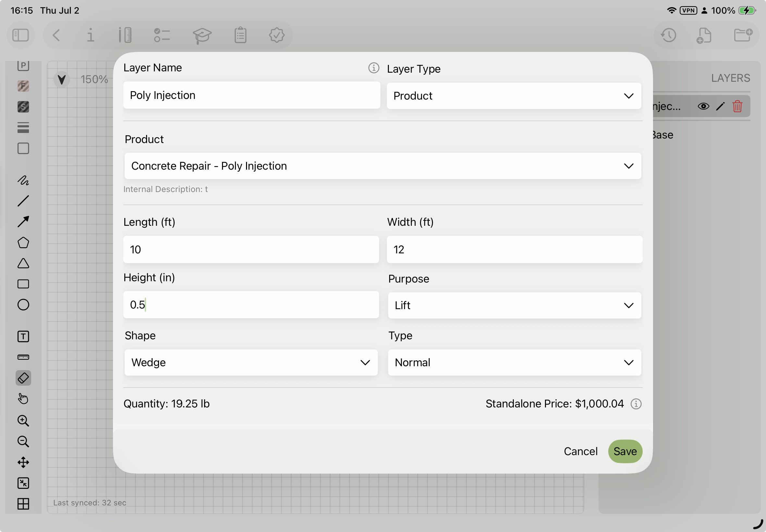Select the rectangle shape tool
Screen dimensions: 766x532
(23, 284)
